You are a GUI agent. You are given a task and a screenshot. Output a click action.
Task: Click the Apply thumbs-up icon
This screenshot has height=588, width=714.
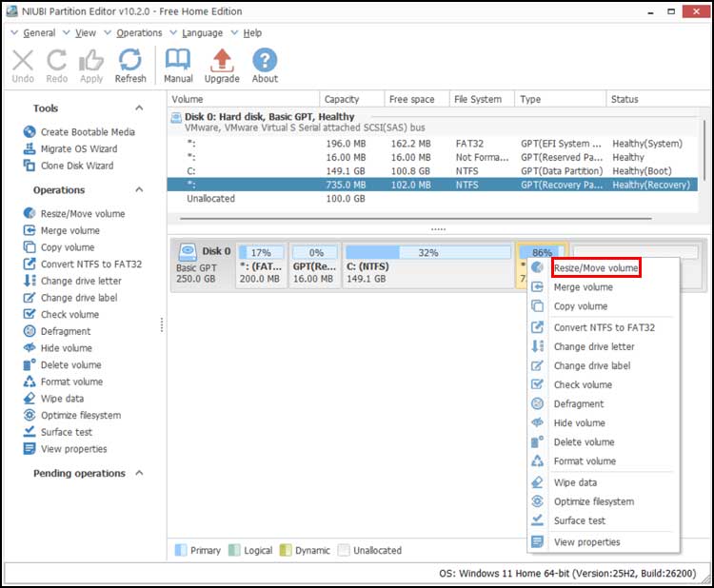[91, 61]
